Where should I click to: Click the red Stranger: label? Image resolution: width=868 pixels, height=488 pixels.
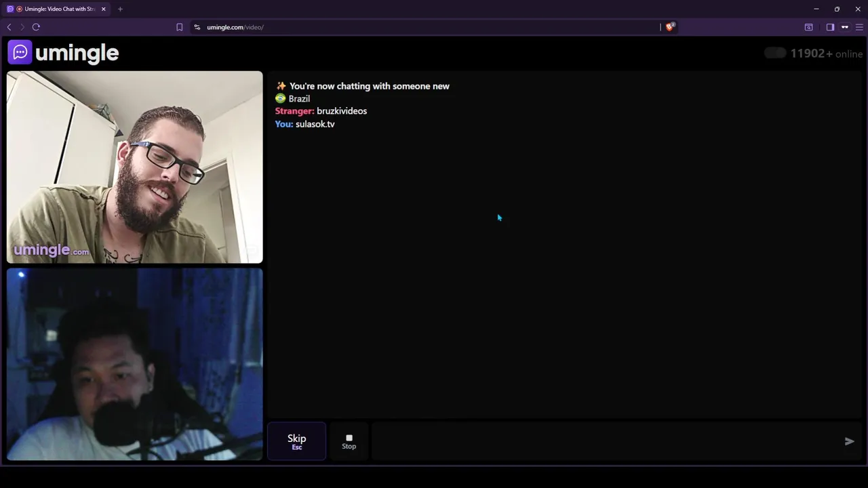click(x=294, y=111)
